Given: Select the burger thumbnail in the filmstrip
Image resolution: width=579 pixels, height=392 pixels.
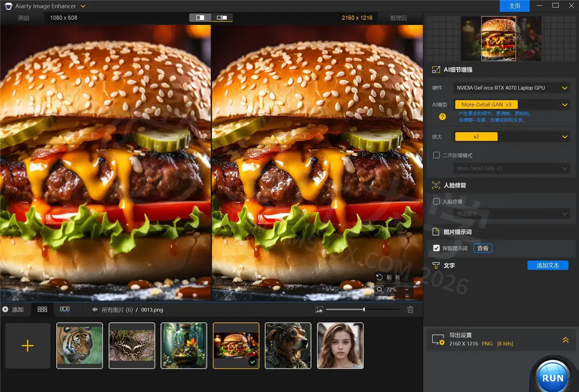Looking at the screenshot, I should coord(236,346).
